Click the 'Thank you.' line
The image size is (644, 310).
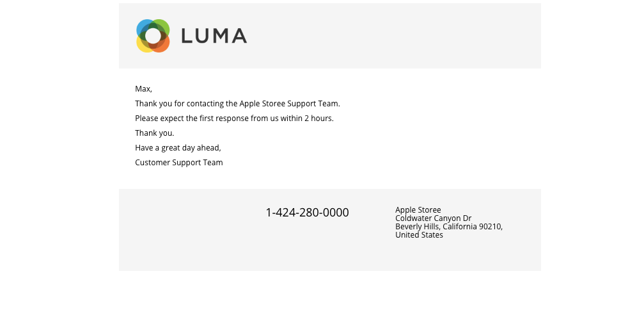coord(154,133)
